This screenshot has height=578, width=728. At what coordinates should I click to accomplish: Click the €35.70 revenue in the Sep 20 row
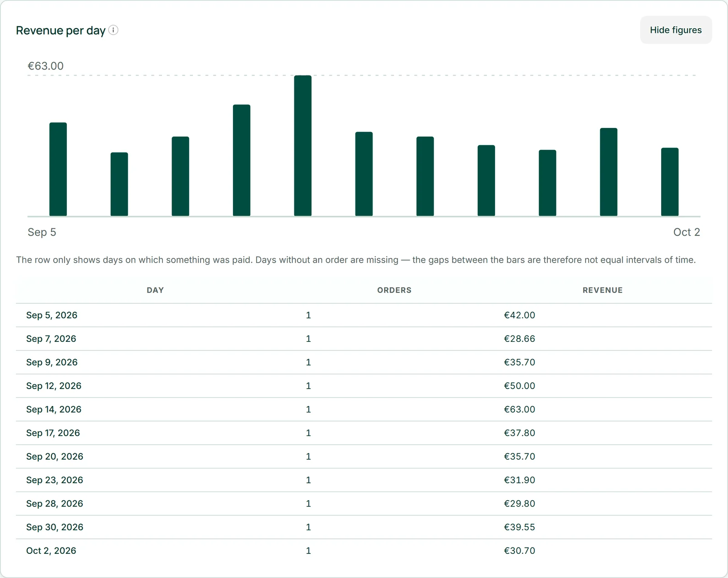519,456
